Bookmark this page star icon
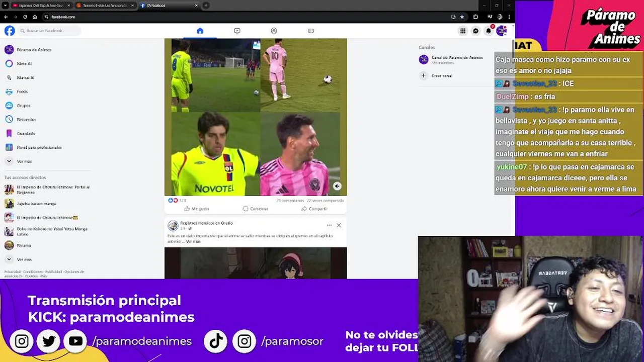This screenshot has width=644, height=362. pyautogui.click(x=462, y=17)
